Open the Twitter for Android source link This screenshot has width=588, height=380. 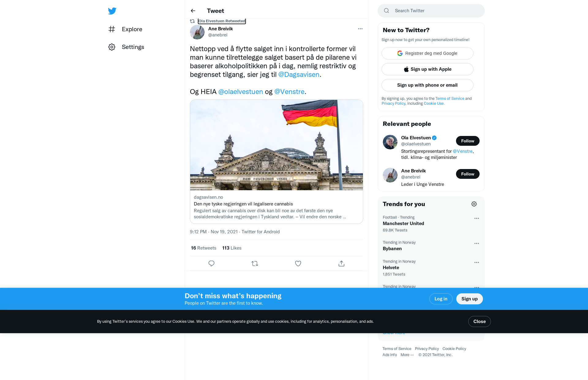(x=261, y=232)
